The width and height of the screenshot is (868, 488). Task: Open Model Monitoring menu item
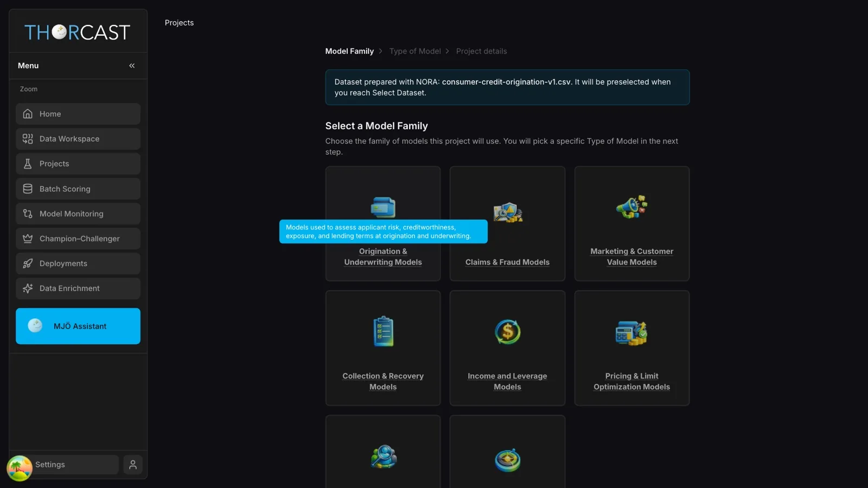[x=78, y=214]
